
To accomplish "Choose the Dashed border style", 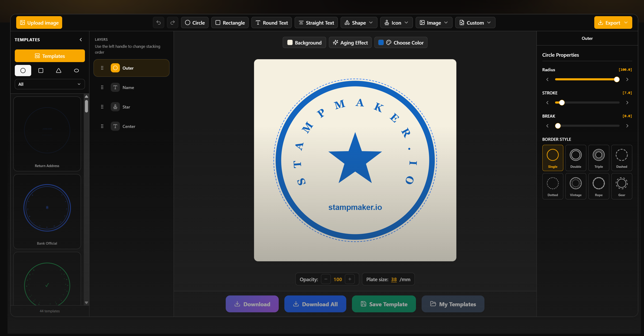I will [621, 158].
